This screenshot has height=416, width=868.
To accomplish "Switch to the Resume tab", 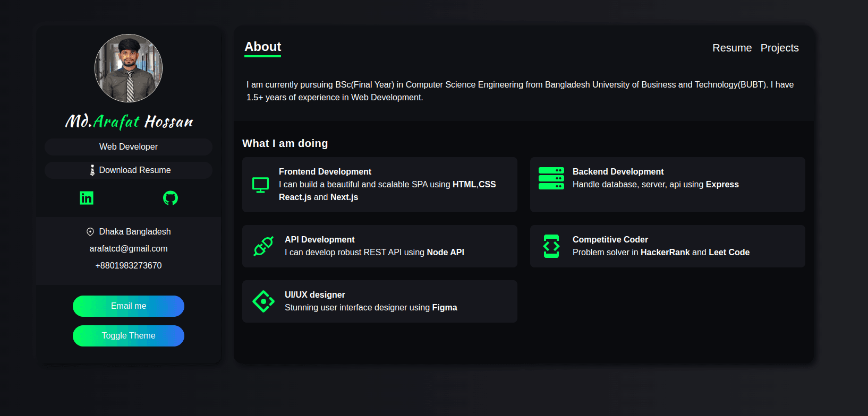I will coord(731,48).
